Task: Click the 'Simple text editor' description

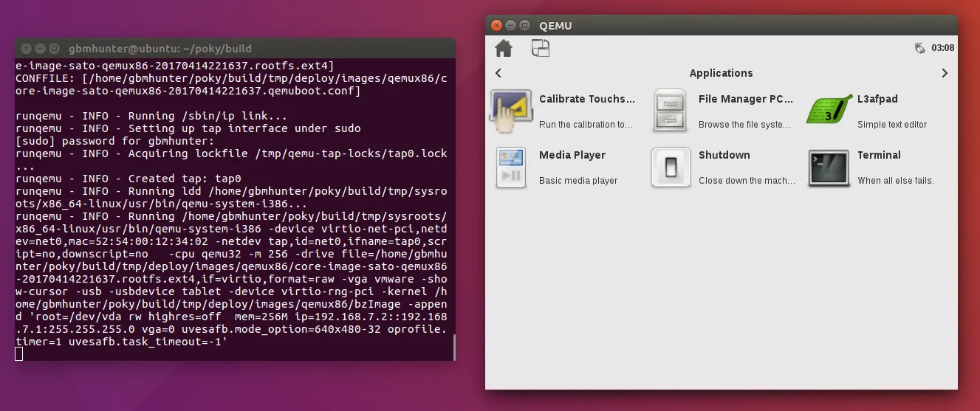Action: click(892, 125)
